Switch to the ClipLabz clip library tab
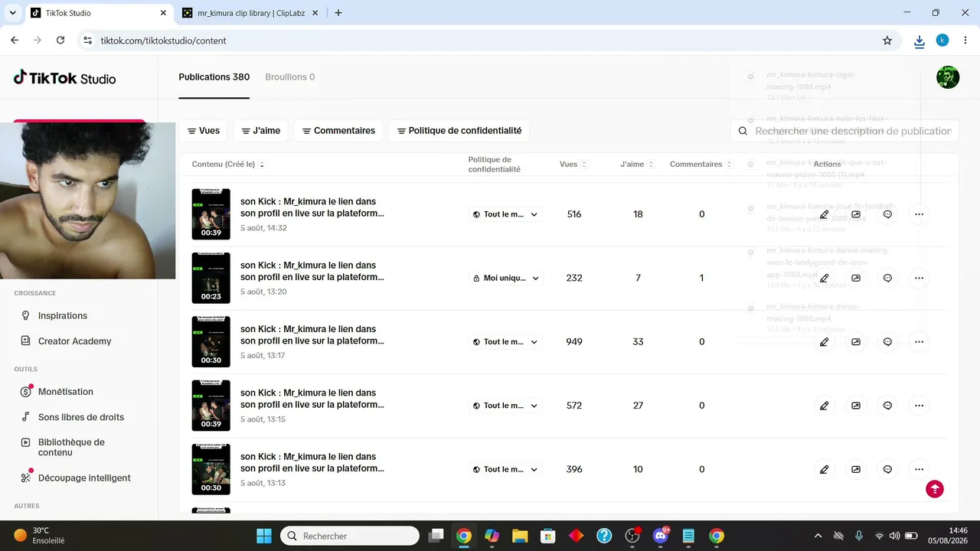Image resolution: width=980 pixels, height=551 pixels. point(250,13)
